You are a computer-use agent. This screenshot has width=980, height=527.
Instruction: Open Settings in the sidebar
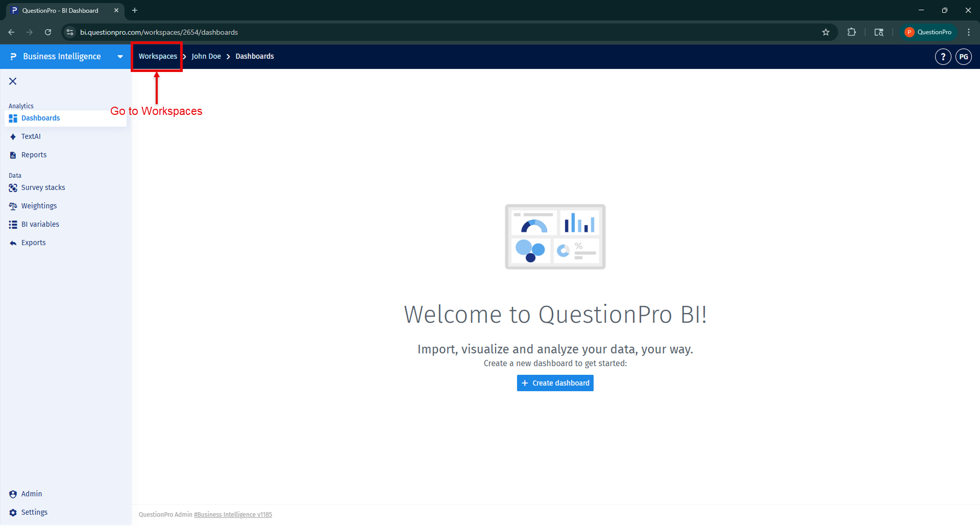point(66,513)
